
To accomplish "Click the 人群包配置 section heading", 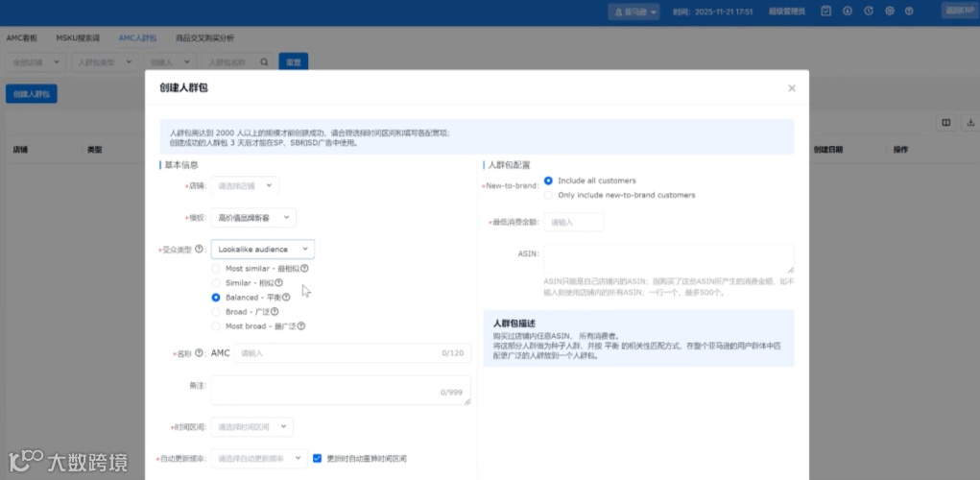I will click(509, 165).
